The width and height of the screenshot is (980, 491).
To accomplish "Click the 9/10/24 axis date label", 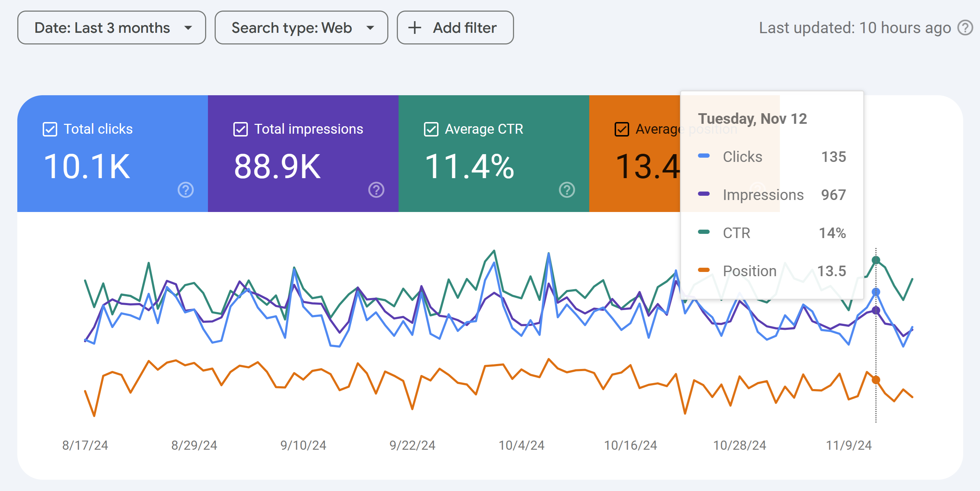I will pyautogui.click(x=303, y=445).
